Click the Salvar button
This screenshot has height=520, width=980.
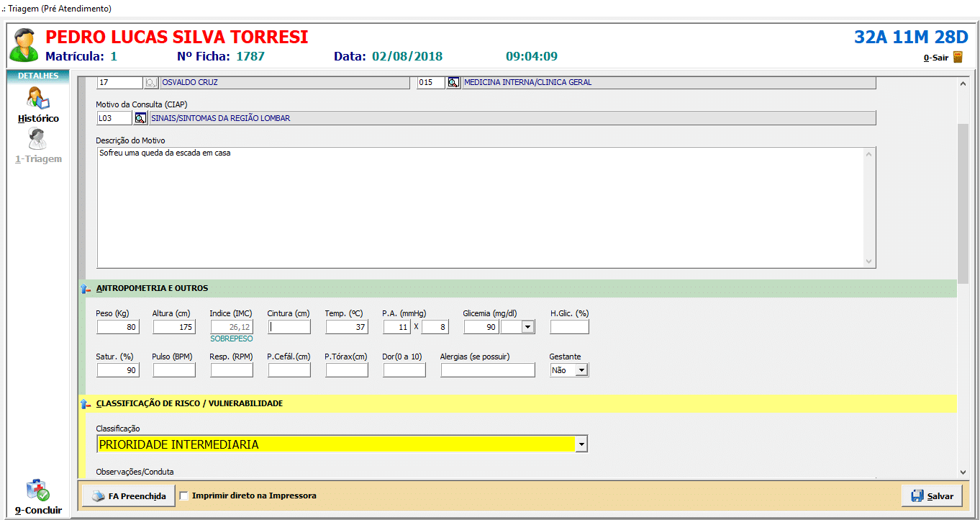(932, 496)
